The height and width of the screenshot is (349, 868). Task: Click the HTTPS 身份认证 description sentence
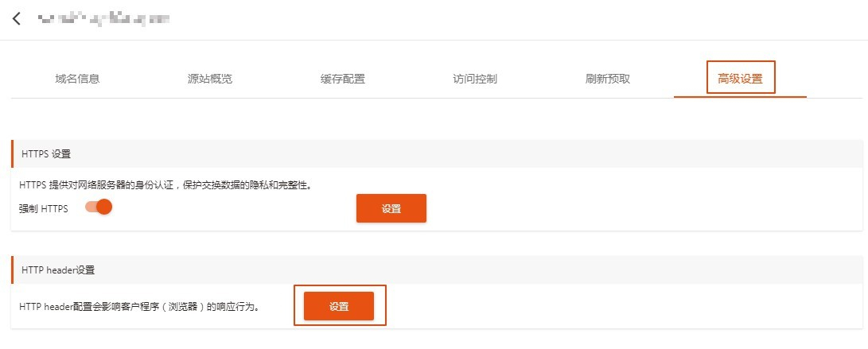pyautogui.click(x=165, y=185)
